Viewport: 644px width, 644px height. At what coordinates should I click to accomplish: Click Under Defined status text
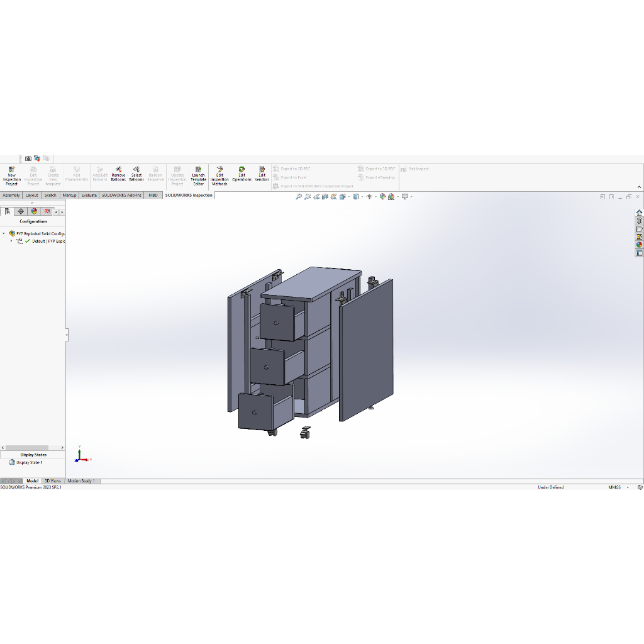[x=551, y=487]
